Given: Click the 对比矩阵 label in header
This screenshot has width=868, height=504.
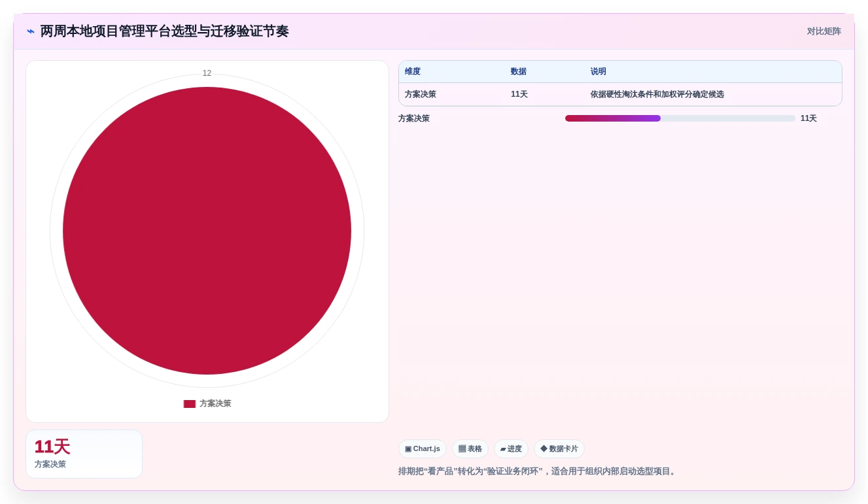Looking at the screenshot, I should coord(824,31).
